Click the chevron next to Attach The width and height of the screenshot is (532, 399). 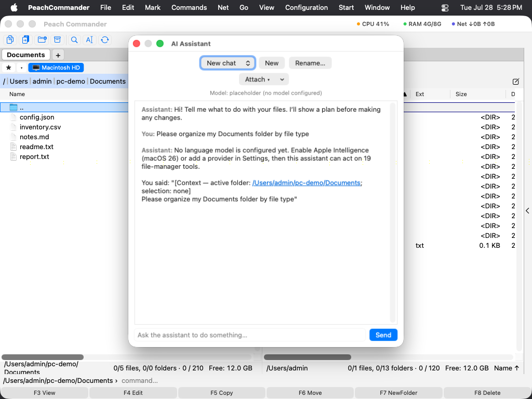pos(282,79)
